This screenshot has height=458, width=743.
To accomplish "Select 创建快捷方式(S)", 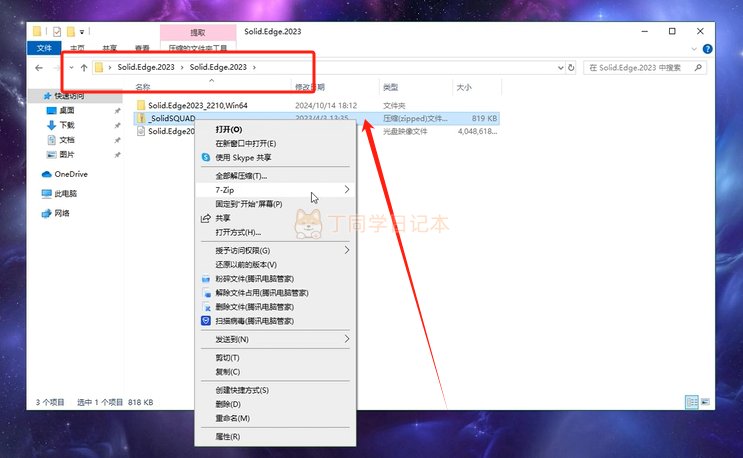I will (275, 390).
